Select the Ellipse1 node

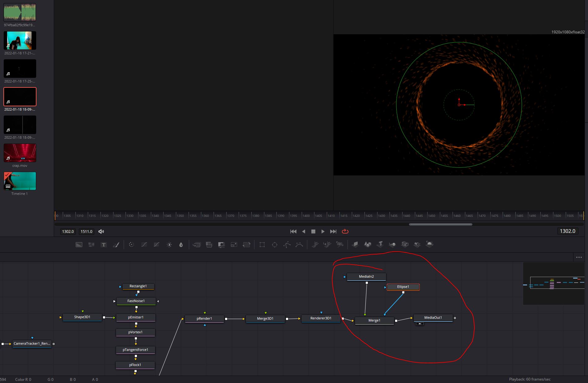click(403, 287)
